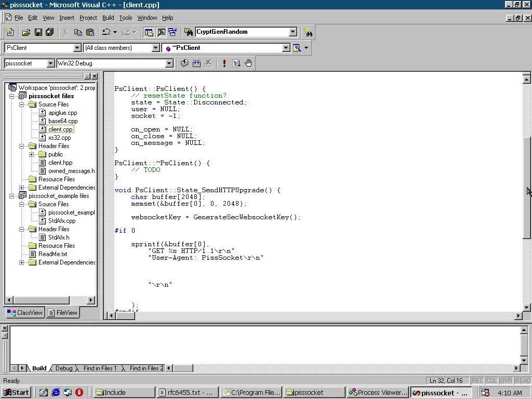Open the Help menu
Image resolution: width=532 pixels, height=399 pixels.
168,18
